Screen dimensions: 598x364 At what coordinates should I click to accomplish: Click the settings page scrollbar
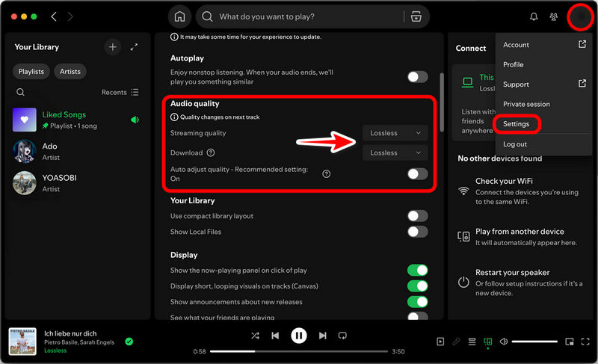tap(442, 102)
